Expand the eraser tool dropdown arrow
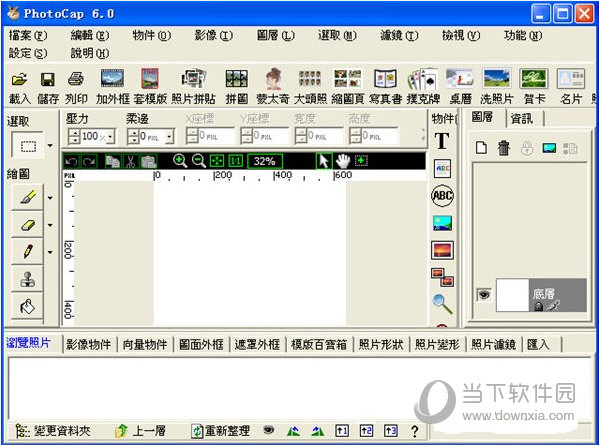This screenshot has height=445, width=599. click(x=50, y=225)
